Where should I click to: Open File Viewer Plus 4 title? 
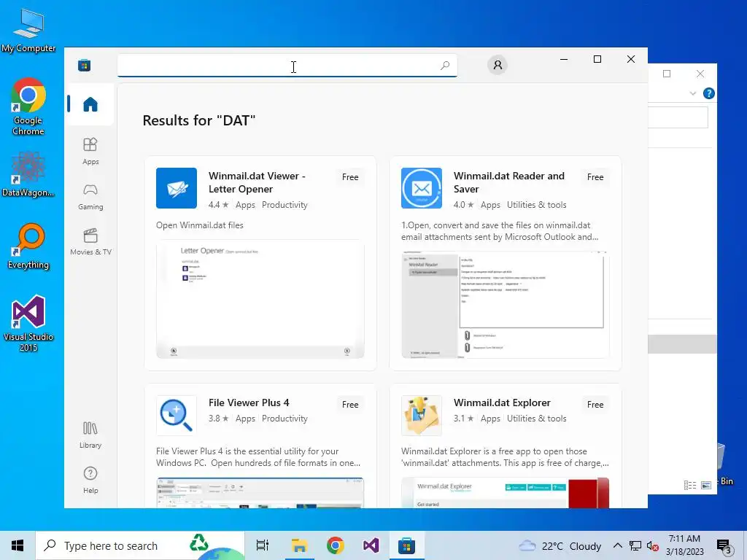(x=249, y=402)
